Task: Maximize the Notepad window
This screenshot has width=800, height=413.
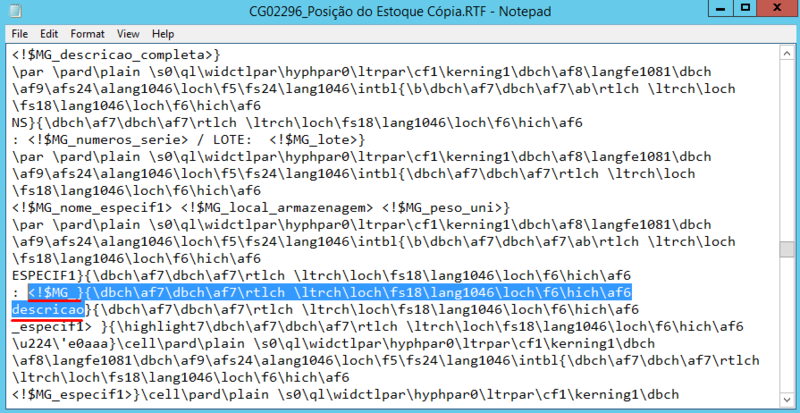Action: click(x=746, y=7)
